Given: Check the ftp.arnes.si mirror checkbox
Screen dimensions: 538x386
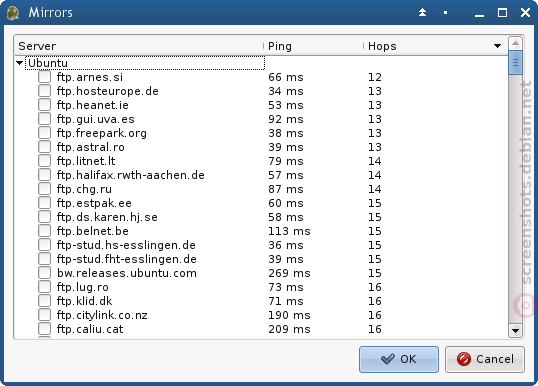Looking at the screenshot, I should pyautogui.click(x=45, y=77).
